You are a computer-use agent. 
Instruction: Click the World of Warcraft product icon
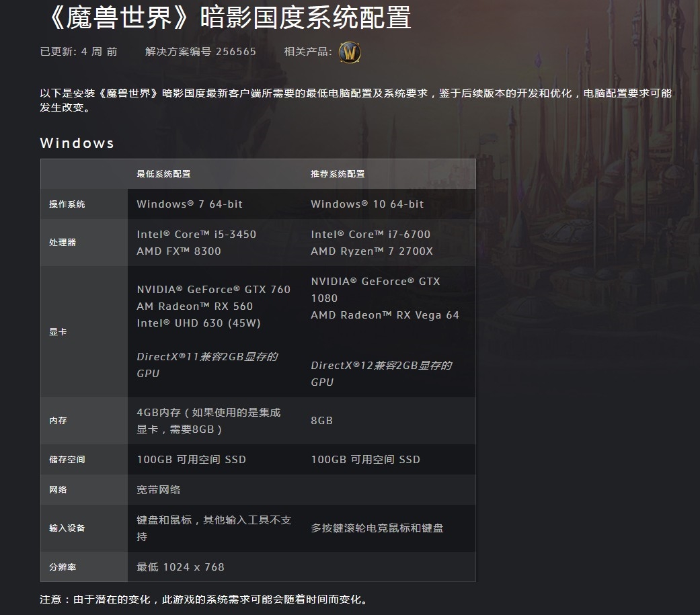tap(350, 52)
